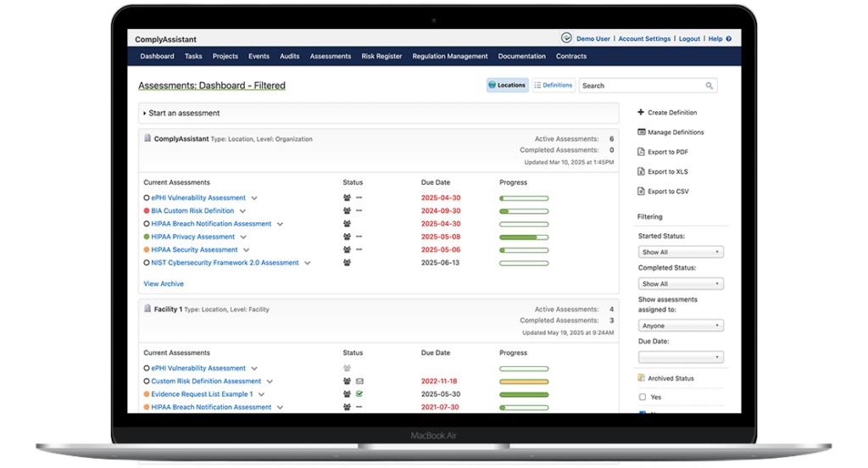Screen dimensions: 868x468
Task: Switch to the Locations view toggle
Action: (x=508, y=86)
